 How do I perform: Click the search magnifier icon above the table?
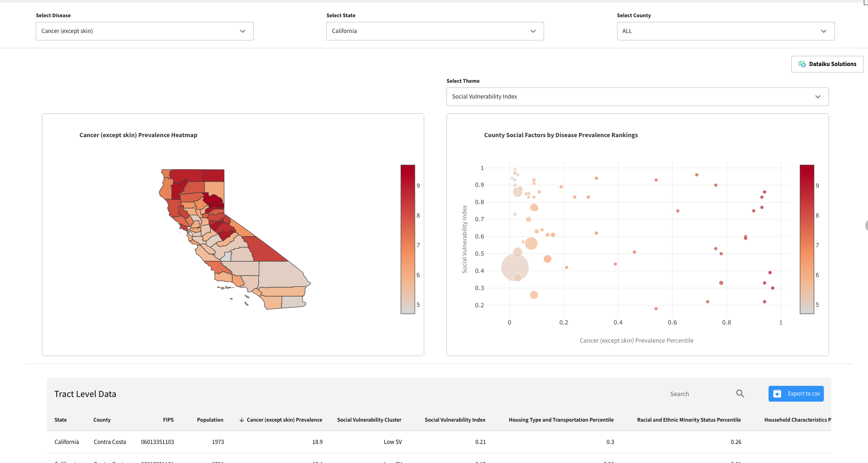pyautogui.click(x=740, y=393)
